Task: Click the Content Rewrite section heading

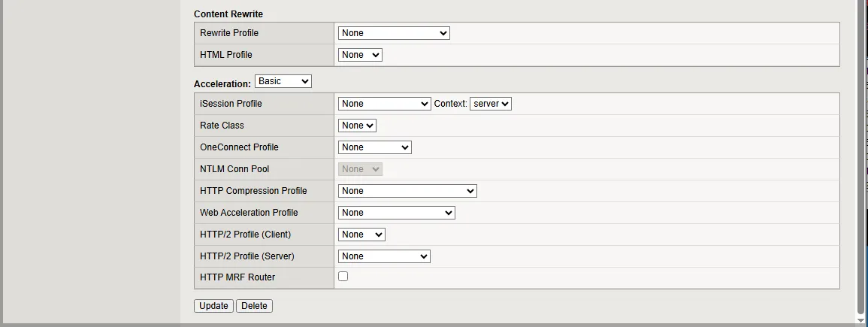Action: point(228,14)
